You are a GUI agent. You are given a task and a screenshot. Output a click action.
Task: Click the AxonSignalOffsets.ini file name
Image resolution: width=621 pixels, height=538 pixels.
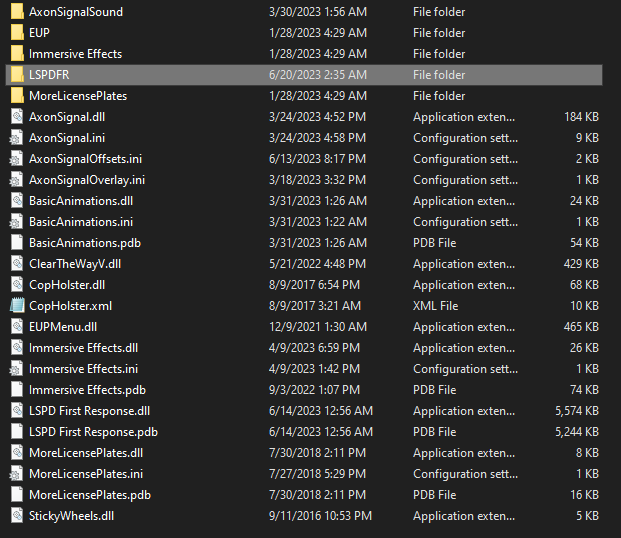point(86,159)
